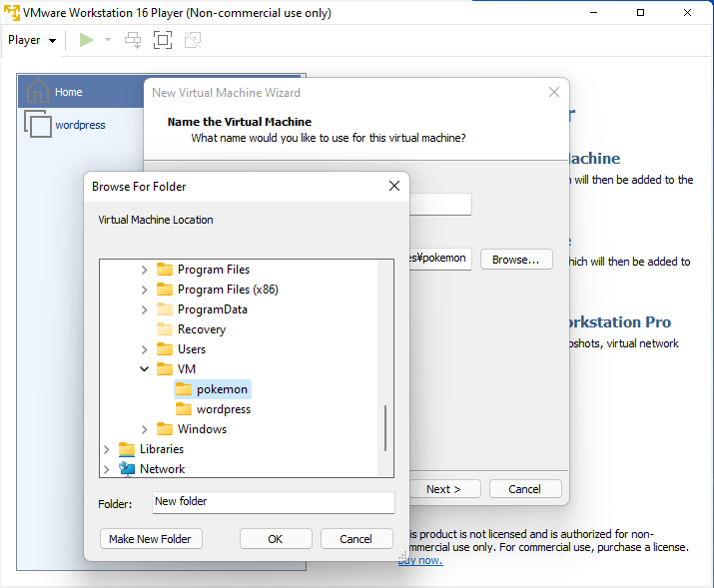The image size is (714, 588).
Task: Cancel the Browse For Folder dialog
Action: click(357, 539)
